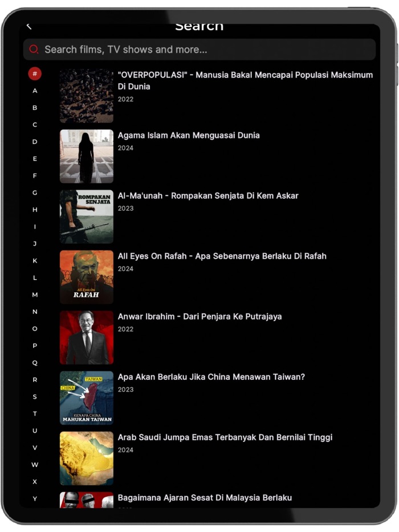Jump to letter Y in index
This screenshot has height=532, width=399.
[35, 498]
